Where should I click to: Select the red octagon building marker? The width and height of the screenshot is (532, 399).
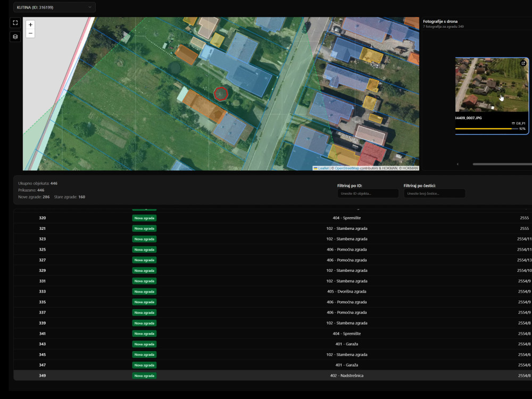coord(221,94)
